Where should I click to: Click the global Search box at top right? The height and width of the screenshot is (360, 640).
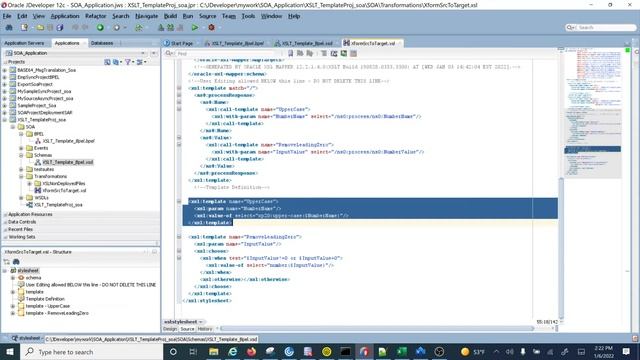[601, 27]
